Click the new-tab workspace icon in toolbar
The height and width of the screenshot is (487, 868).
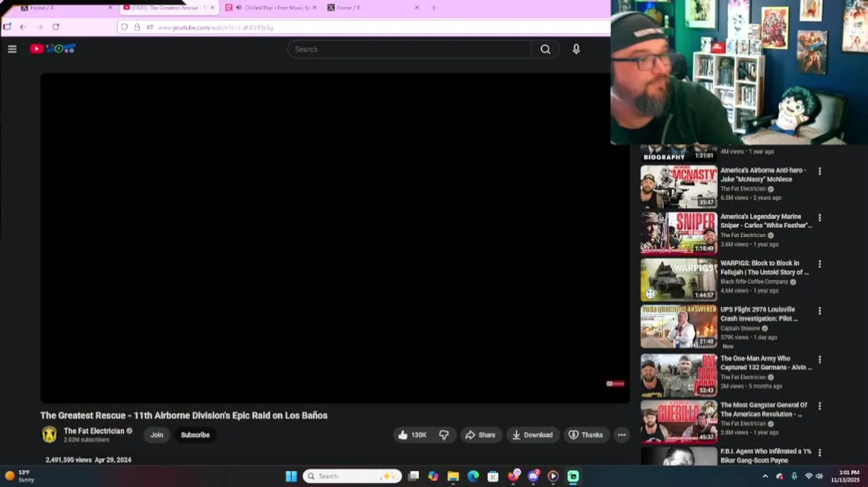point(7,27)
